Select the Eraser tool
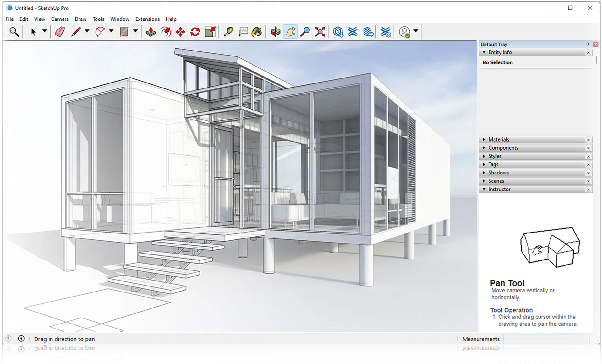 (x=60, y=31)
